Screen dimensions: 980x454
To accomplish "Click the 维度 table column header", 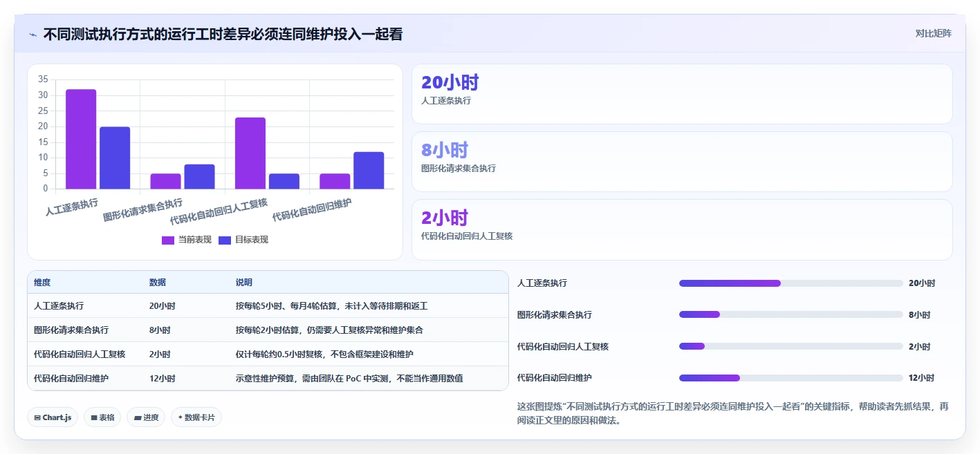I will [42, 283].
